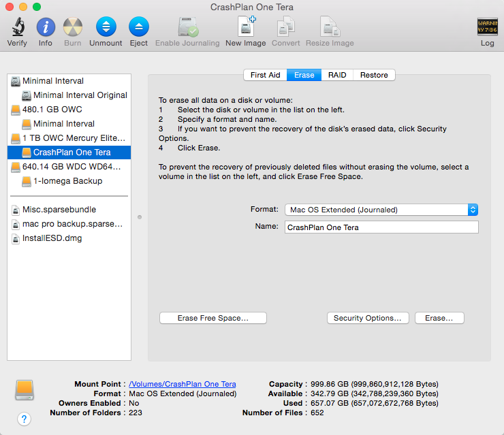Click the Burn disc icon
Viewport: 504px width, 435px height.
pyautogui.click(x=73, y=27)
